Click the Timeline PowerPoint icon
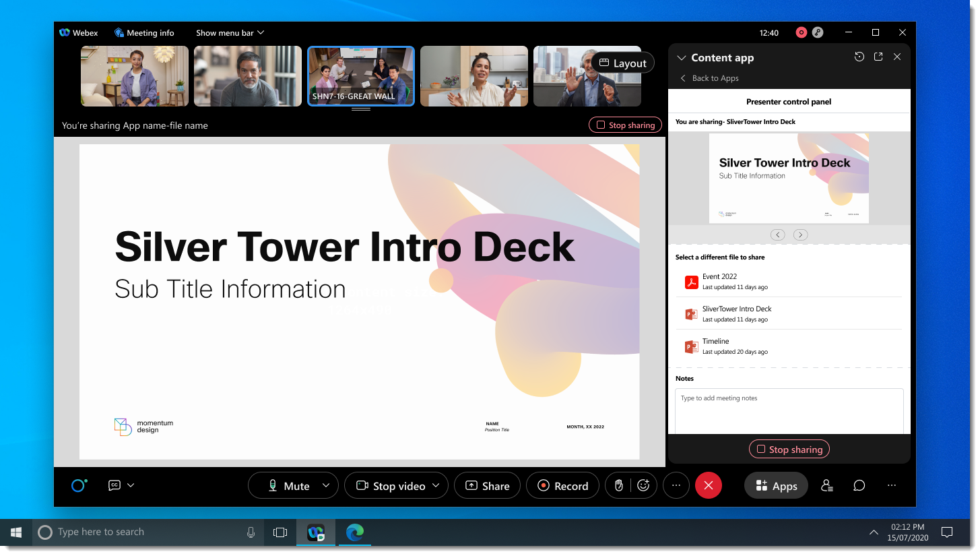Screen dimensions: 980x556 point(691,347)
